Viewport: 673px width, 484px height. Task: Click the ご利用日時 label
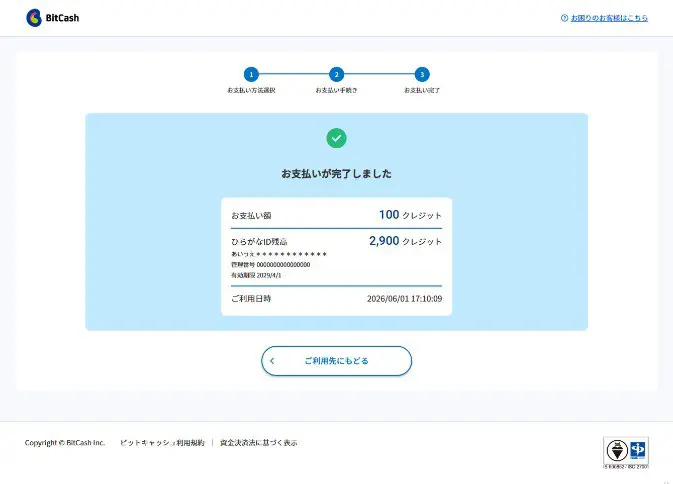pyautogui.click(x=251, y=299)
